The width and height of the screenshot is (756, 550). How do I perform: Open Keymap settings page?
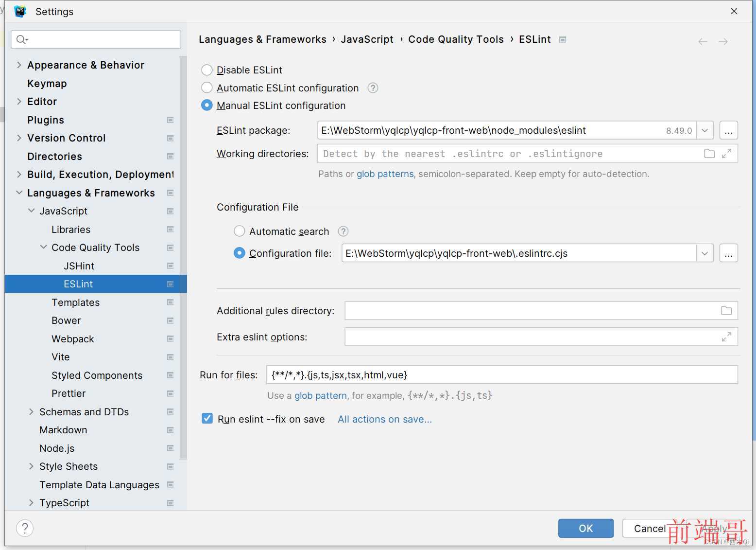click(x=47, y=84)
